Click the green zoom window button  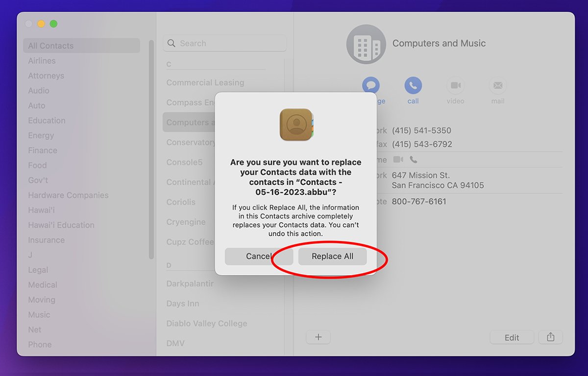54,23
